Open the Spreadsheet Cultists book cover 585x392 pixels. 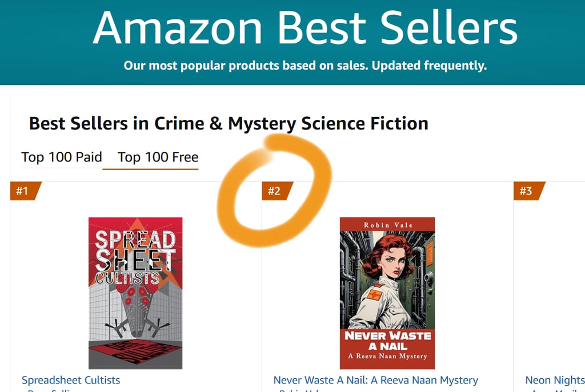(135, 293)
